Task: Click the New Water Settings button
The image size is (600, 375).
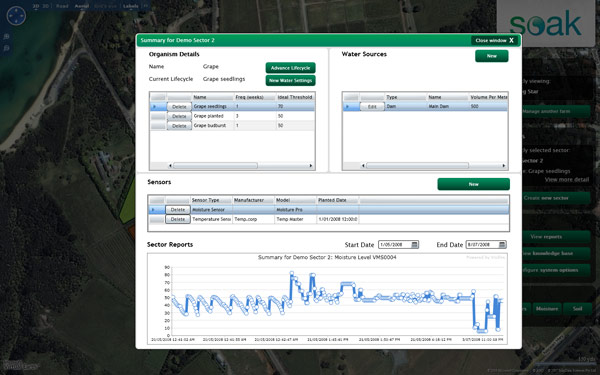Action: [290, 80]
